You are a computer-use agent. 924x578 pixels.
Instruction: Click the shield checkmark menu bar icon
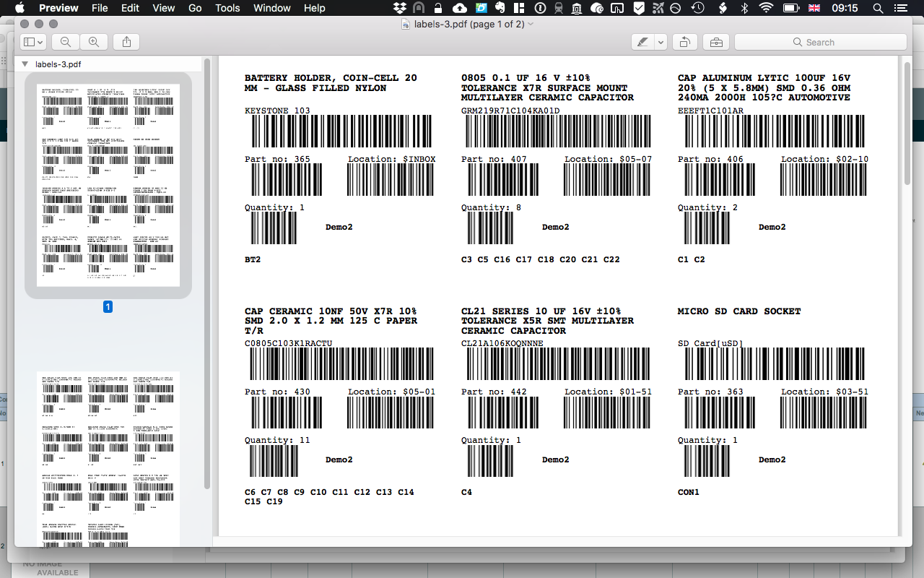pyautogui.click(x=639, y=8)
